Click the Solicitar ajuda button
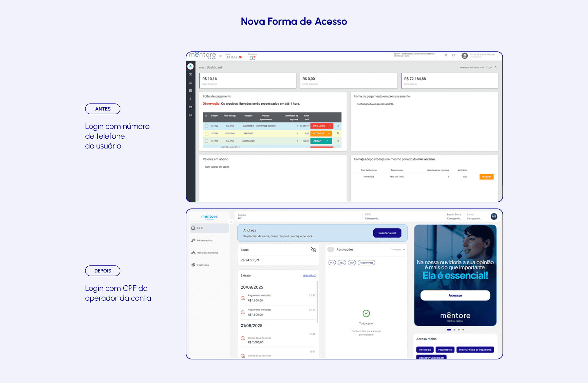The width and height of the screenshot is (588, 383). [x=387, y=233]
